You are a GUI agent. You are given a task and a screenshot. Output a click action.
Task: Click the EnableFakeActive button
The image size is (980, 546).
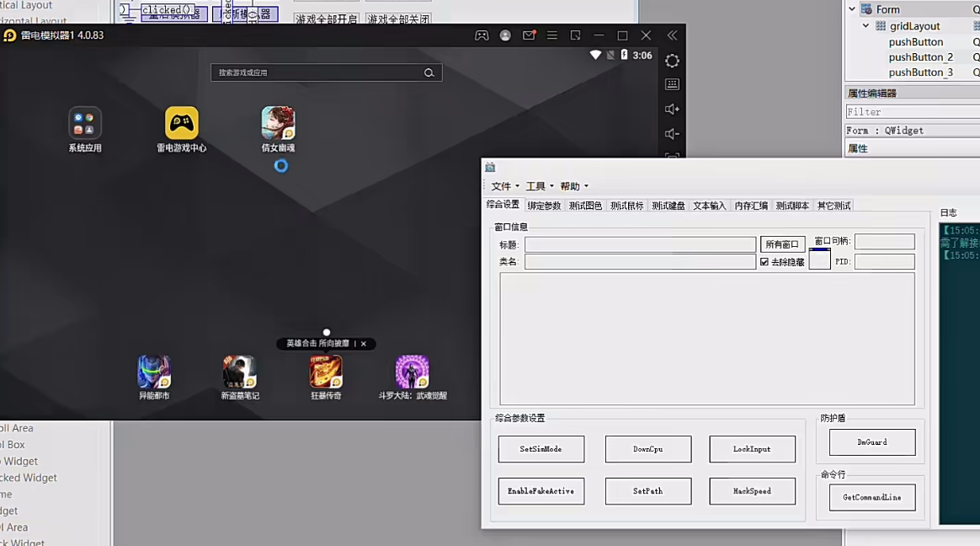click(x=541, y=491)
